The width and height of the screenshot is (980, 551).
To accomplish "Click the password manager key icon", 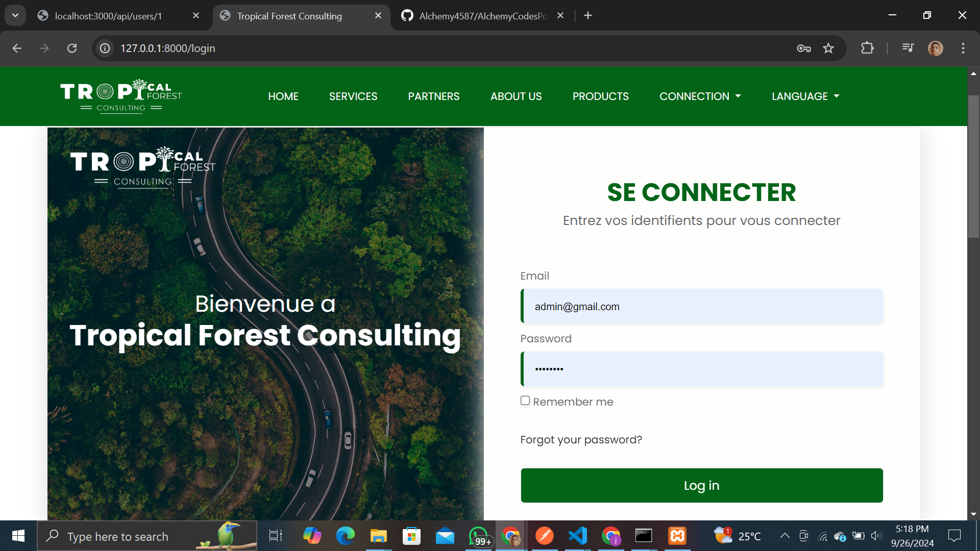I will (803, 48).
